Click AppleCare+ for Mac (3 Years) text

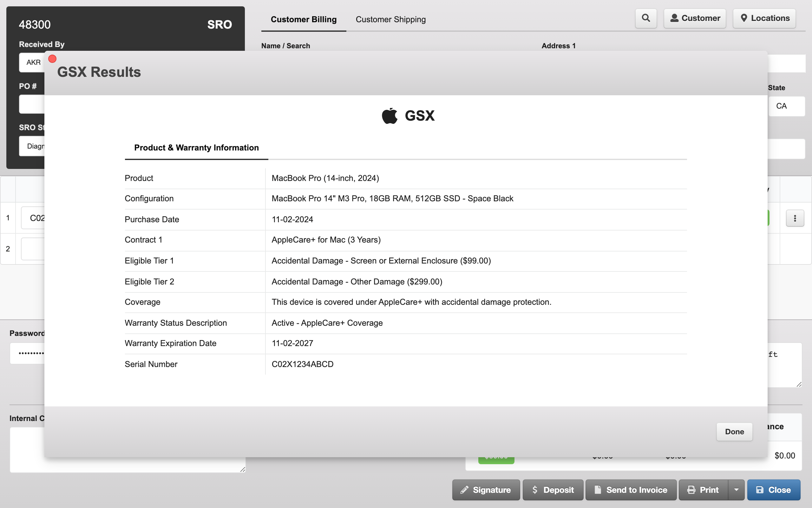pos(326,240)
